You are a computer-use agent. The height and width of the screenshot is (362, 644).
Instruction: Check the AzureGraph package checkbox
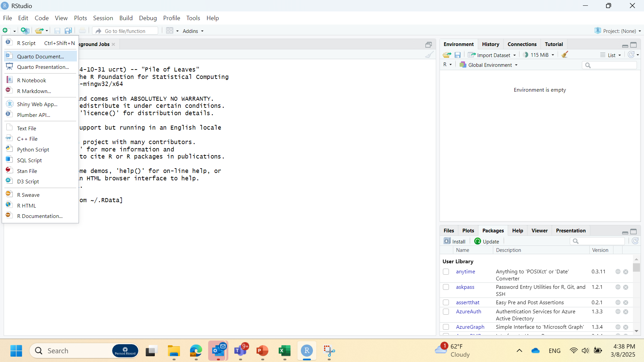click(x=446, y=327)
